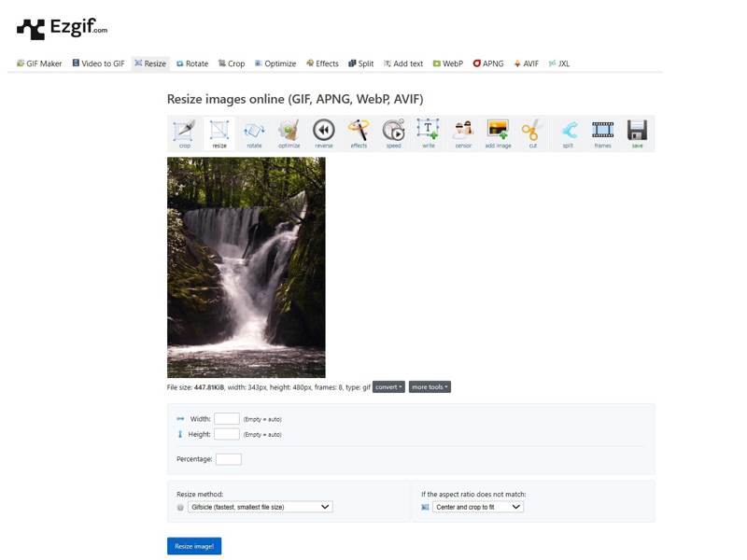Click into the Width input field
This screenshot has width=747, height=560.
point(227,419)
